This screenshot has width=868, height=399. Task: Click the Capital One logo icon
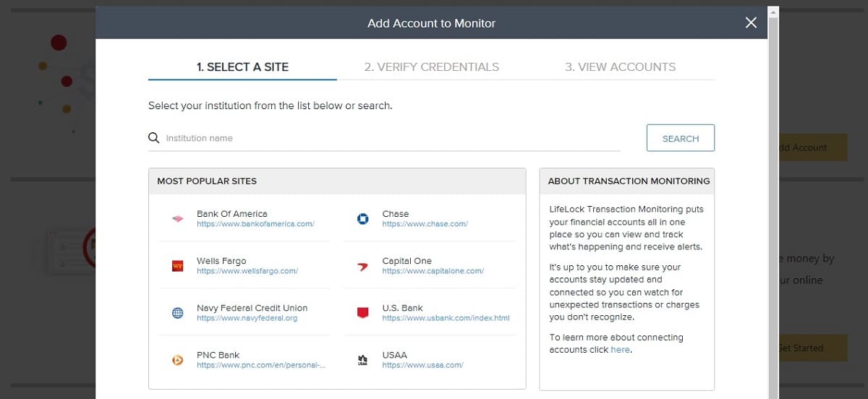click(x=363, y=266)
